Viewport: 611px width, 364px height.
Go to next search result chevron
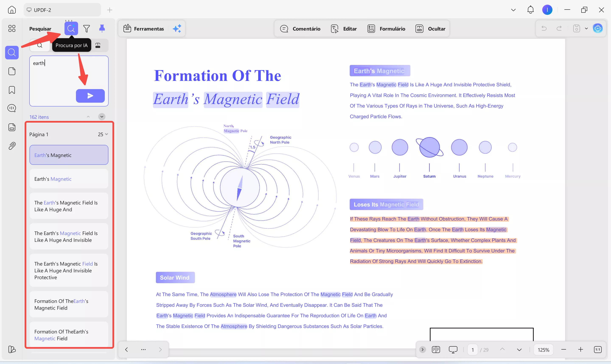tap(102, 116)
